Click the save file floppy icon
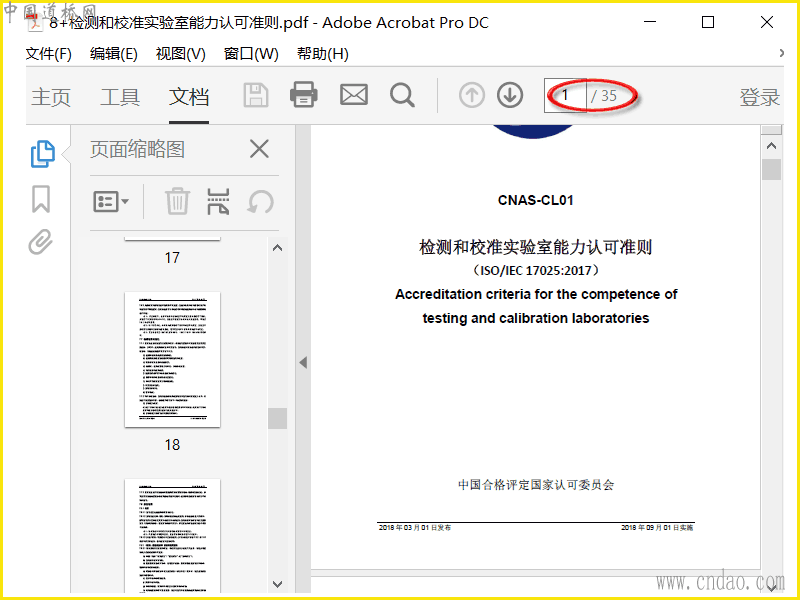The width and height of the screenshot is (800, 600). point(256,95)
